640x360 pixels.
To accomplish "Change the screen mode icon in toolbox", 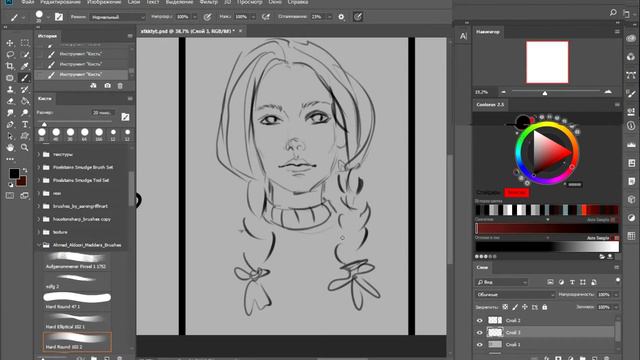I will click(24, 196).
